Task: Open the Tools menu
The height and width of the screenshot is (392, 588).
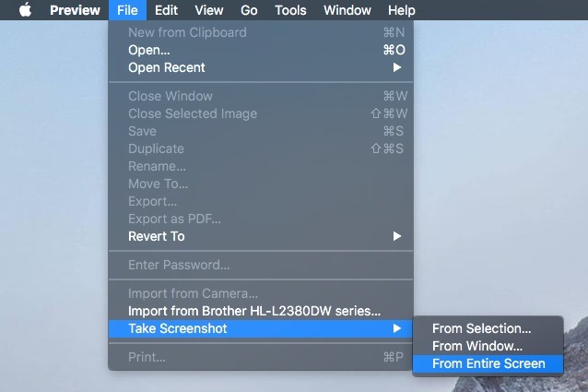Action: pyautogui.click(x=290, y=10)
